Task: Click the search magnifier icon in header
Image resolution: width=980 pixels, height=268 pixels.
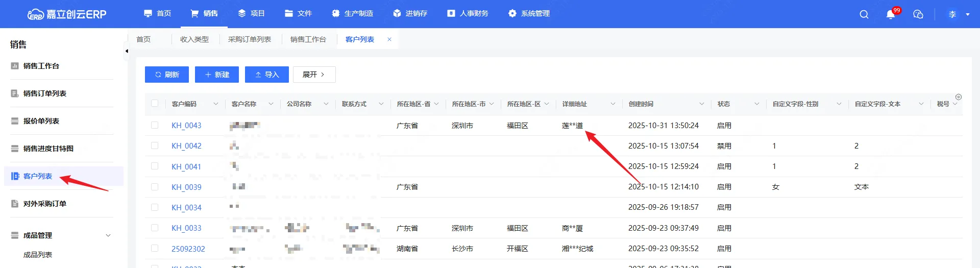Action: [x=864, y=14]
